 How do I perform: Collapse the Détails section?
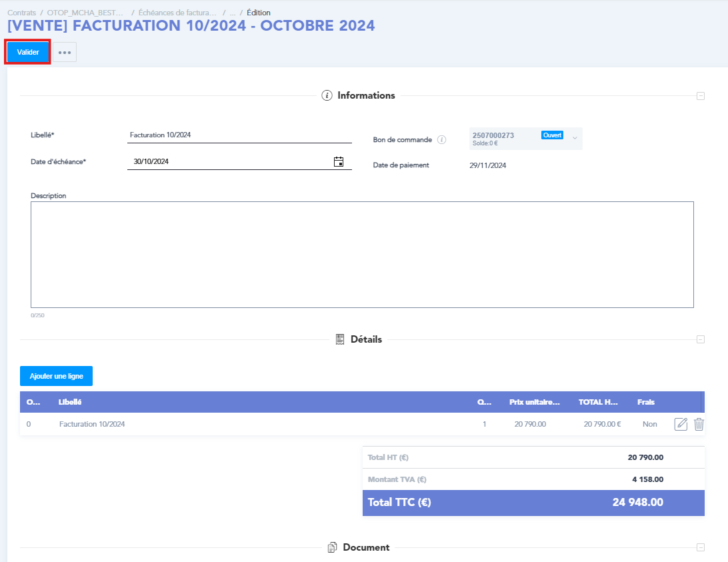701,339
